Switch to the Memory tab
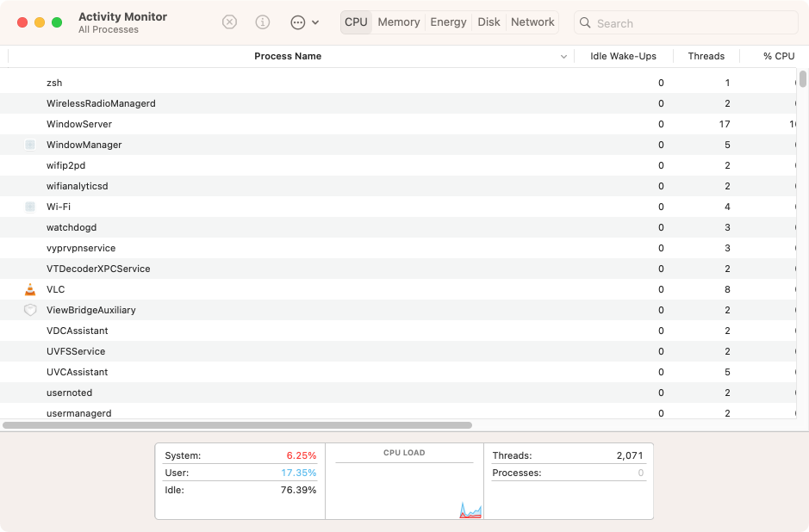809x532 pixels. pyautogui.click(x=399, y=22)
